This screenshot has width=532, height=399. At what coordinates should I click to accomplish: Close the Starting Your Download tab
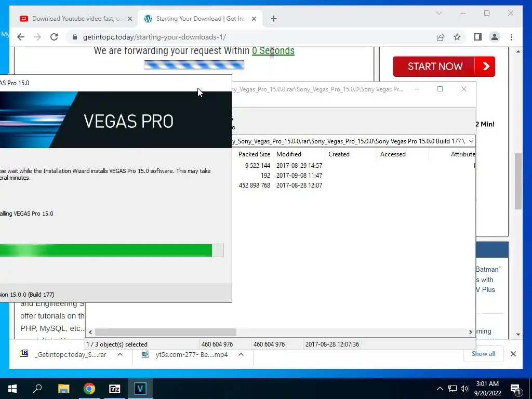[254, 19]
